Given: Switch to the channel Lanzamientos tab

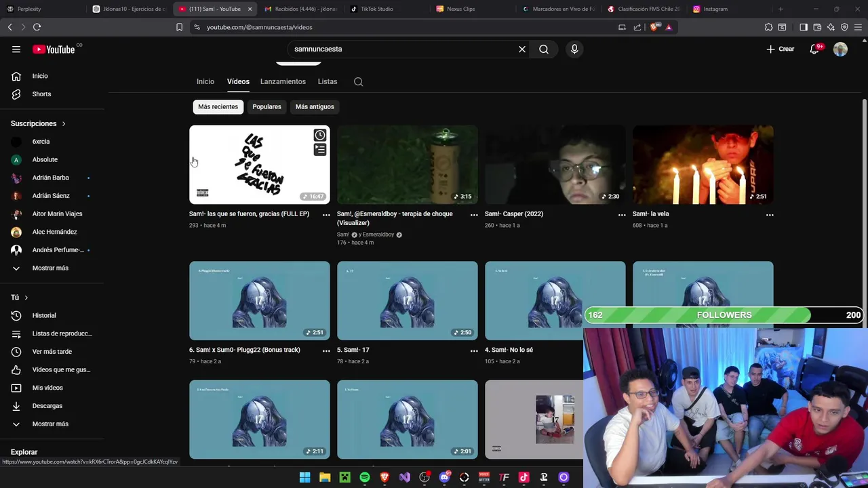Looking at the screenshot, I should click(x=283, y=81).
